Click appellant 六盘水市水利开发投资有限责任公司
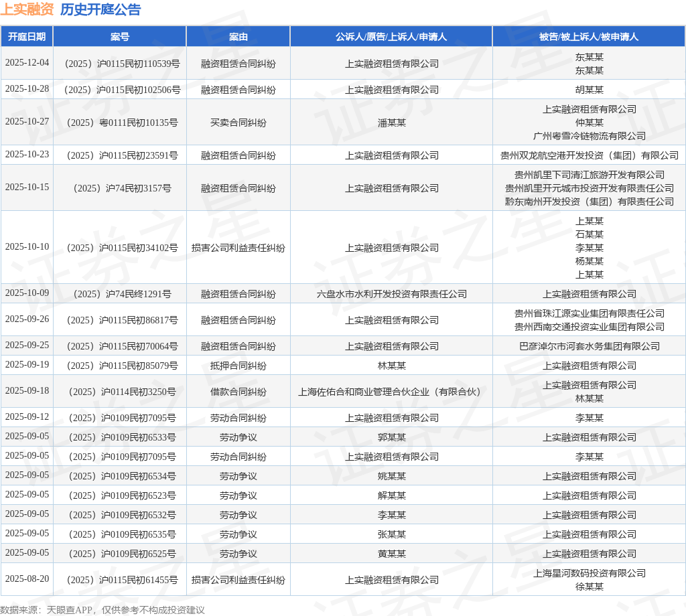 tap(391, 294)
